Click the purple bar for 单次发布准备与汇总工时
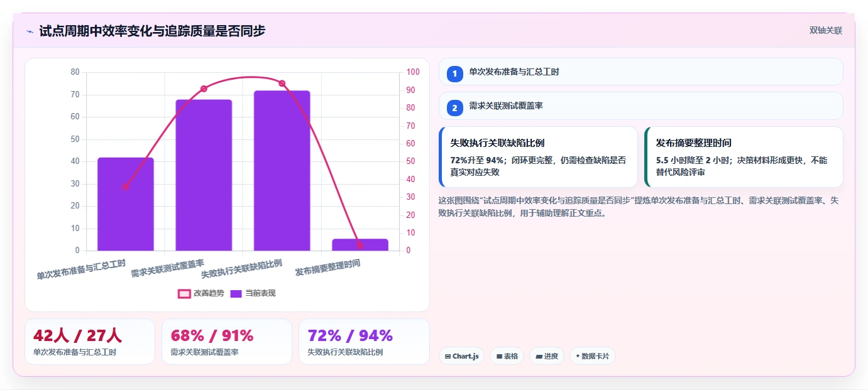Image resolution: width=868 pixels, height=390 pixels. coord(126,204)
